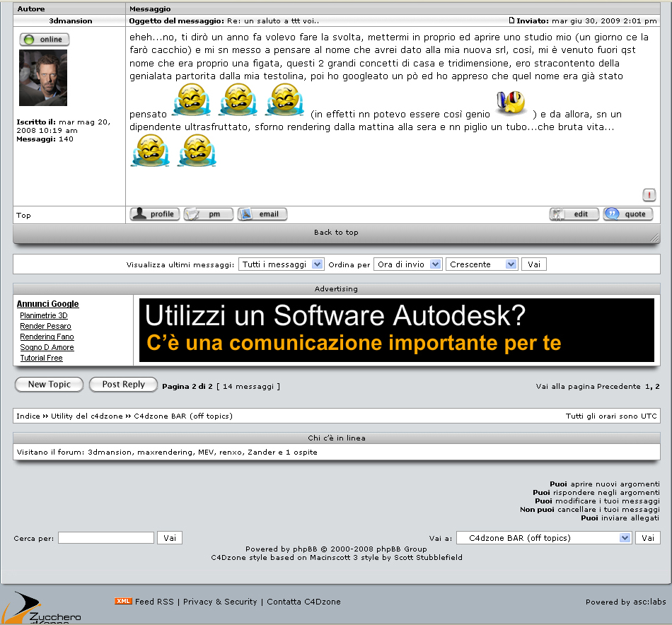Open the Indice breadcrumb link
Image resolution: width=672 pixels, height=625 pixels.
(28, 416)
